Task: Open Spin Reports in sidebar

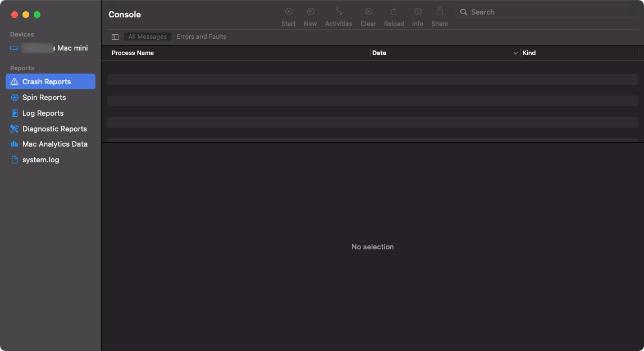Action: point(51,97)
